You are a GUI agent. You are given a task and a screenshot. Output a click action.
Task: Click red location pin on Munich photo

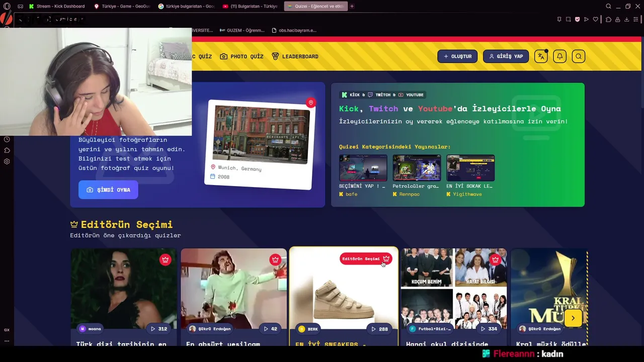pos(311,103)
